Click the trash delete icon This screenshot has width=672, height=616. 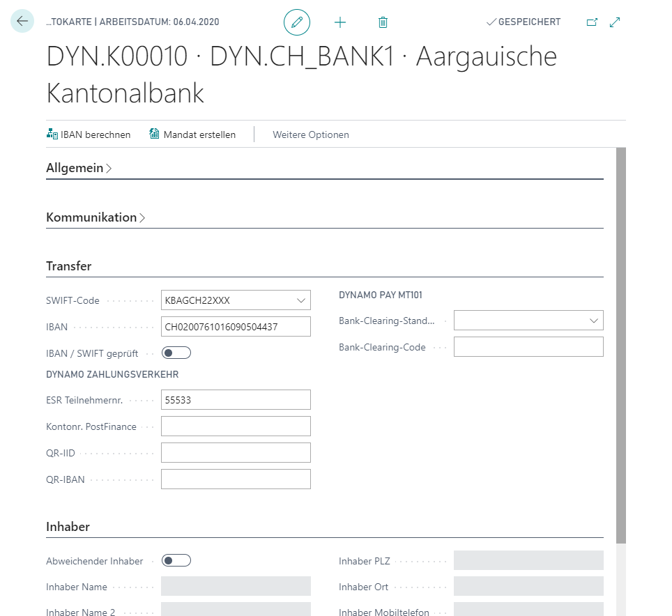pyautogui.click(x=383, y=22)
